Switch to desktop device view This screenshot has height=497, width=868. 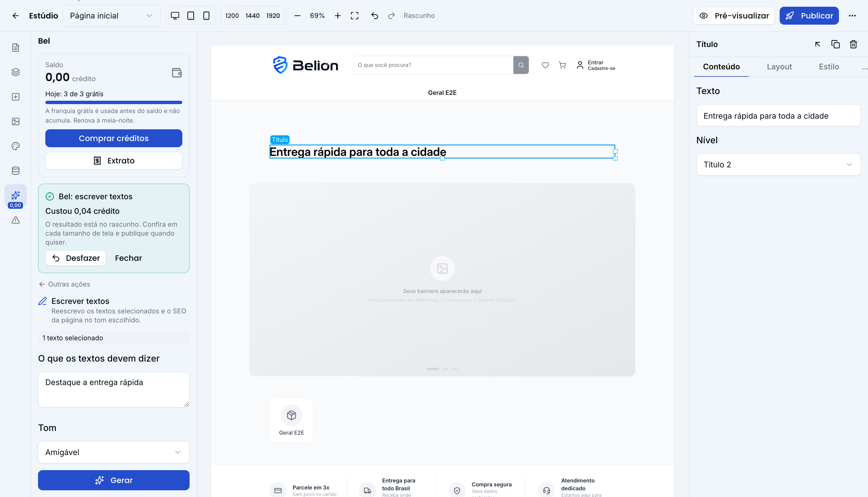(175, 16)
